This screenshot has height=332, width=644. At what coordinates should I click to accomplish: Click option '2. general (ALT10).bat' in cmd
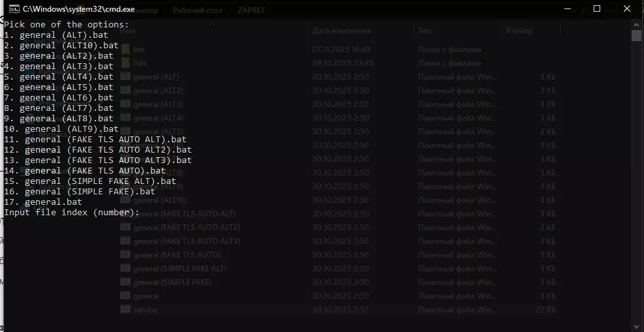tap(61, 46)
